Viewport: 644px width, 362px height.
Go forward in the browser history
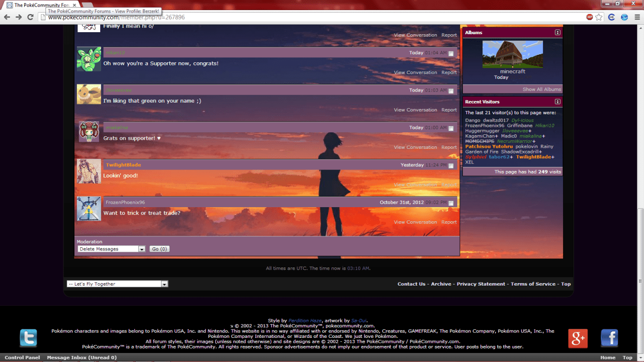[19, 17]
